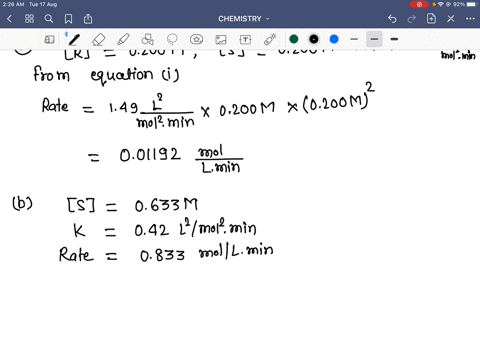Select the Laser pointer tool
The image size is (480, 360).
[x=270, y=39]
